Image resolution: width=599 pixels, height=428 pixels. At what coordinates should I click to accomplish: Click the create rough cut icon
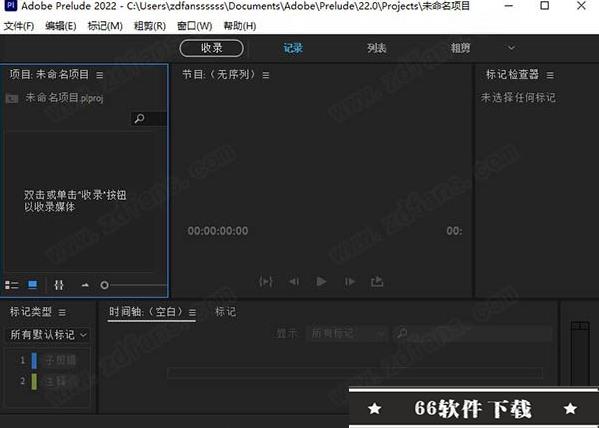pos(59,285)
